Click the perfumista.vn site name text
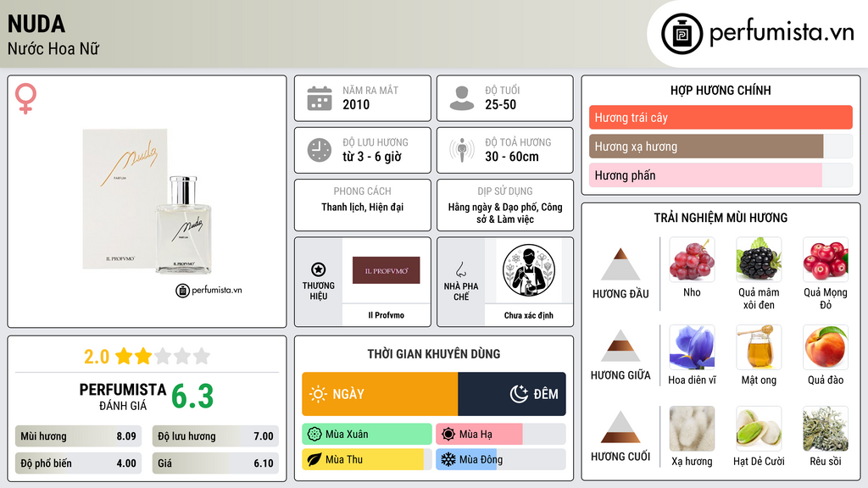 pyautogui.click(x=782, y=32)
